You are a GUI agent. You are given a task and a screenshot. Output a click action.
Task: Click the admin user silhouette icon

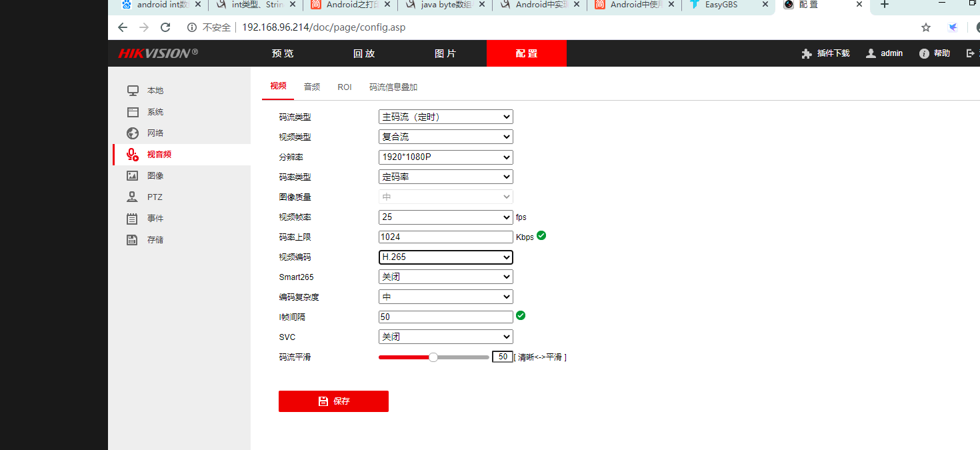tap(871, 53)
